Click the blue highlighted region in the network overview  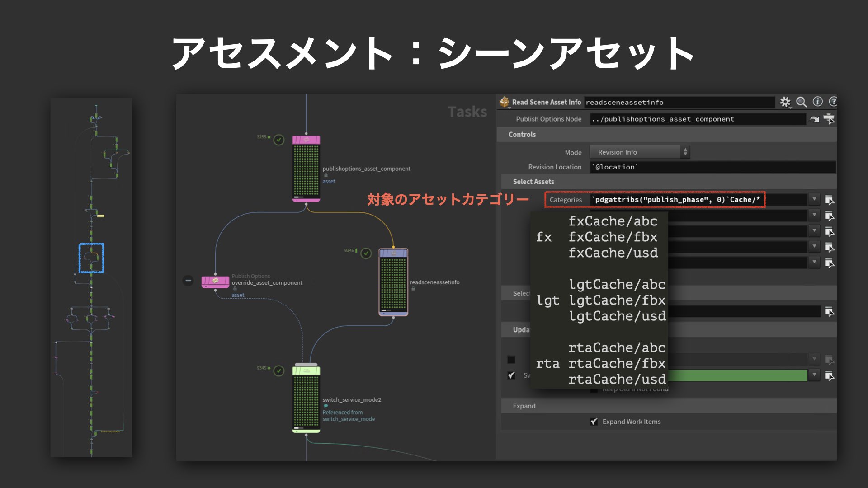91,258
